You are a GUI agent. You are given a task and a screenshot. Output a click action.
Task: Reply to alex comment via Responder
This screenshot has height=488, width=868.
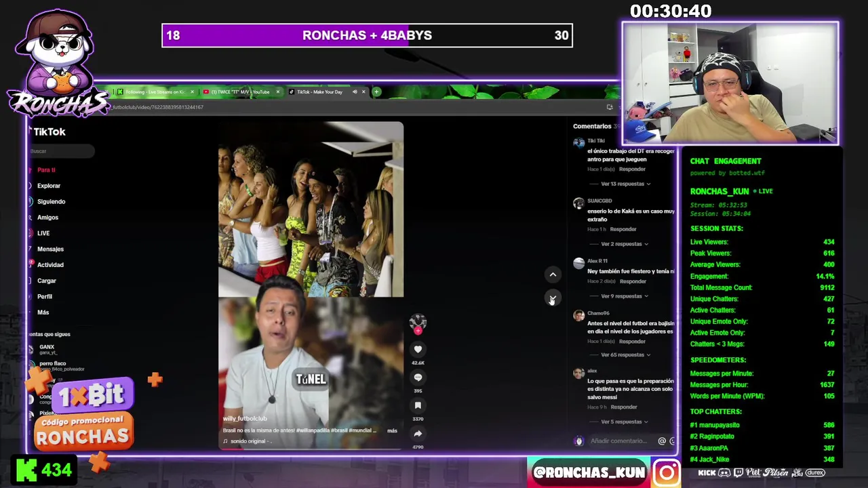pyautogui.click(x=624, y=407)
